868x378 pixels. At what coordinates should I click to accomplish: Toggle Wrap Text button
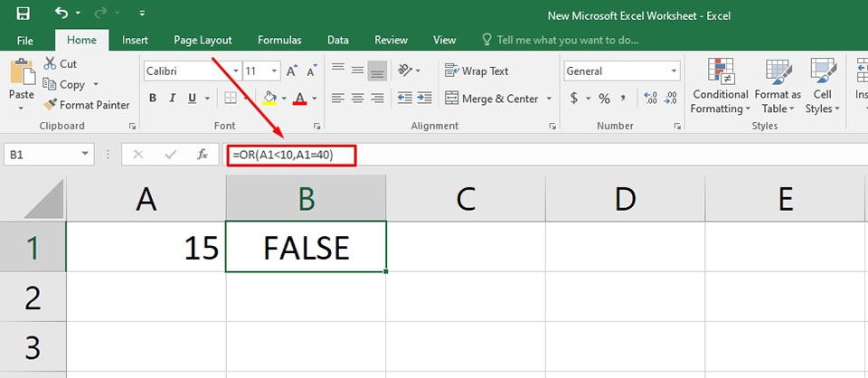tap(476, 71)
